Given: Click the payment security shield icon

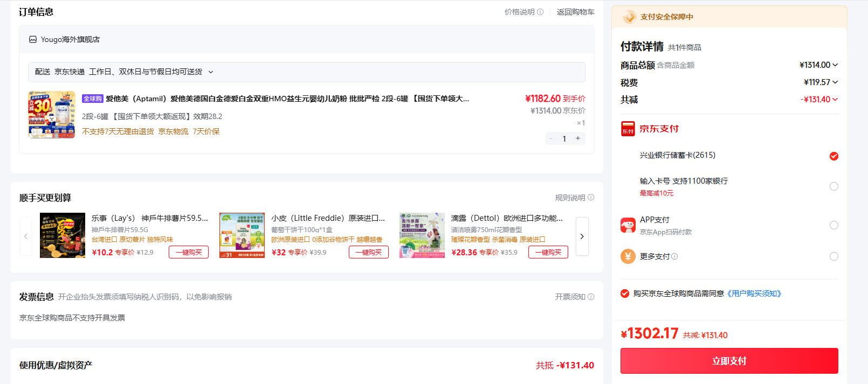Looking at the screenshot, I should 629,17.
